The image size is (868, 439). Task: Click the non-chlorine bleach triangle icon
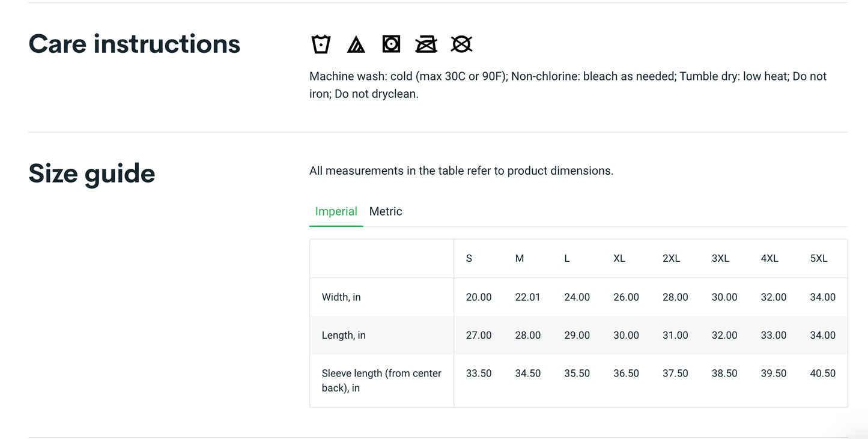point(356,44)
